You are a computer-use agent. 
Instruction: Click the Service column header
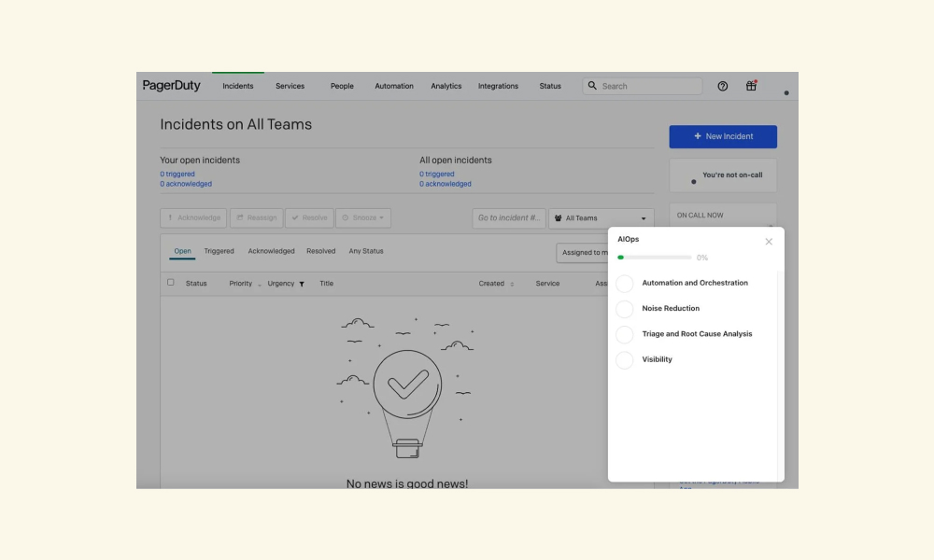click(547, 284)
